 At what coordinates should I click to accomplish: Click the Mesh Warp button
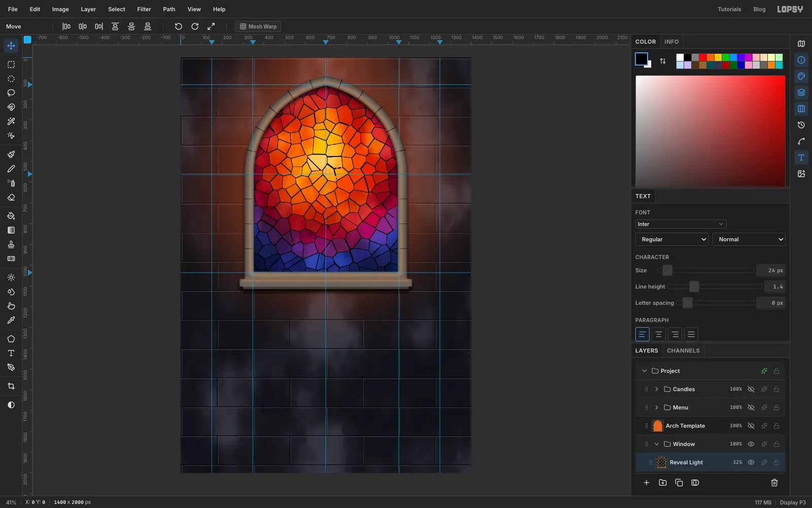[258, 26]
